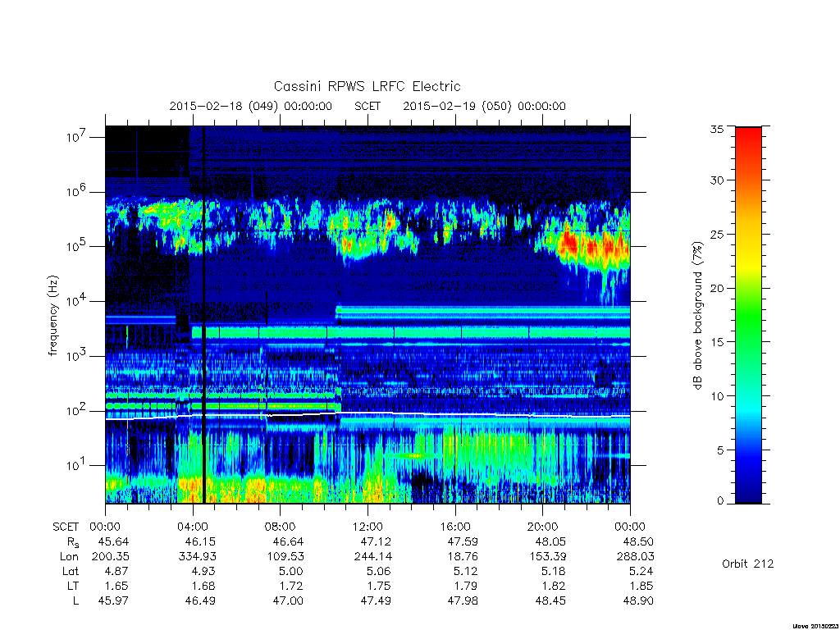Click the start date '2015-02-18 (049) 00:00:00'
Viewport: 840px width, 630px height.
coord(251,106)
